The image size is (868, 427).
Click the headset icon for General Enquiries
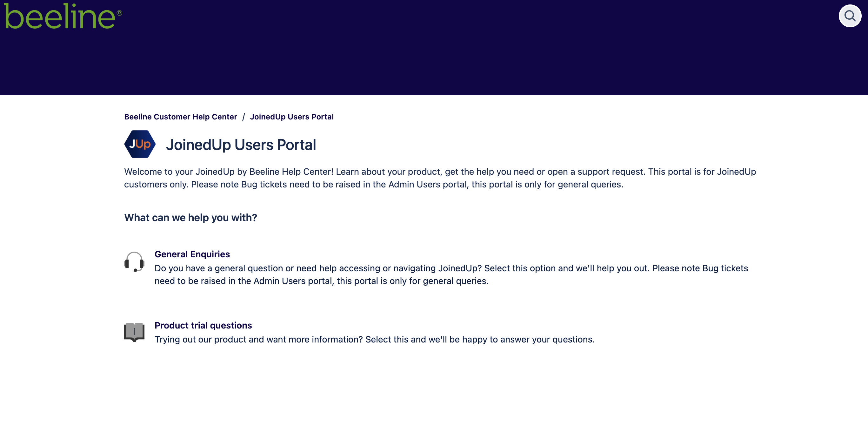134,261
